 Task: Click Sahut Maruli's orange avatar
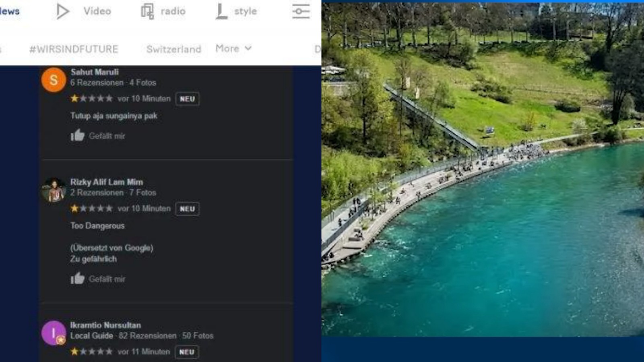click(x=54, y=80)
